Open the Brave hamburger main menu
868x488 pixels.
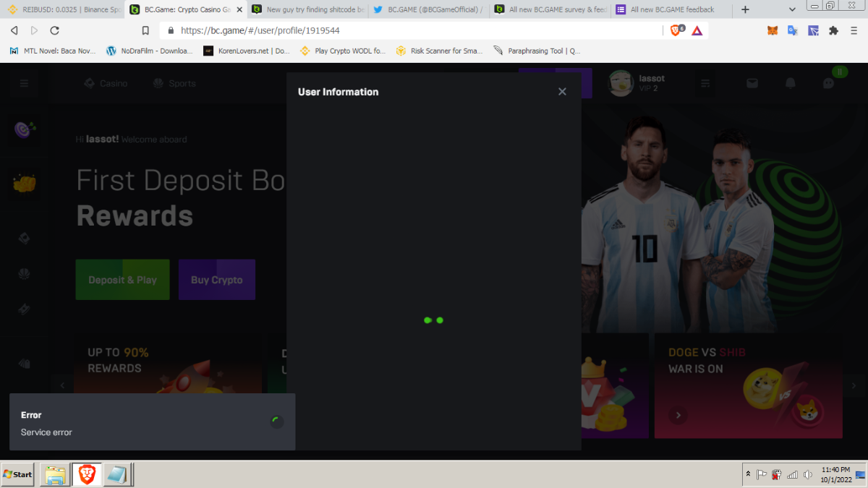click(854, 30)
